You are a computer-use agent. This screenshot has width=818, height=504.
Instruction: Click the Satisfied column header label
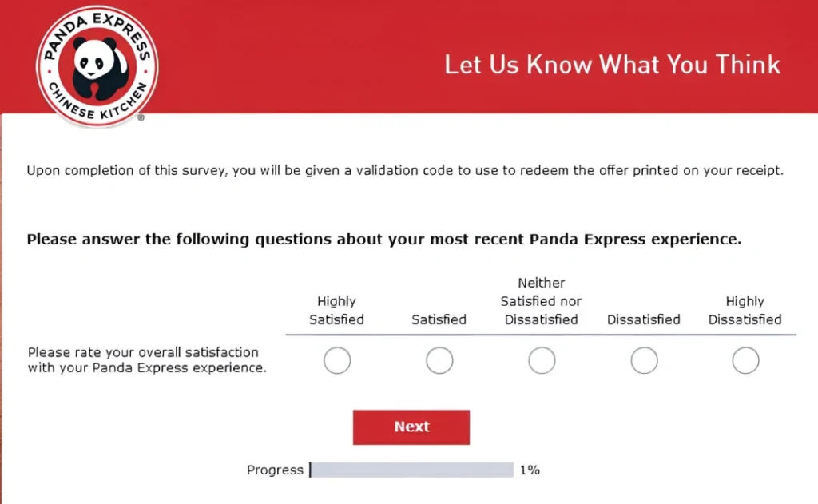tap(439, 319)
